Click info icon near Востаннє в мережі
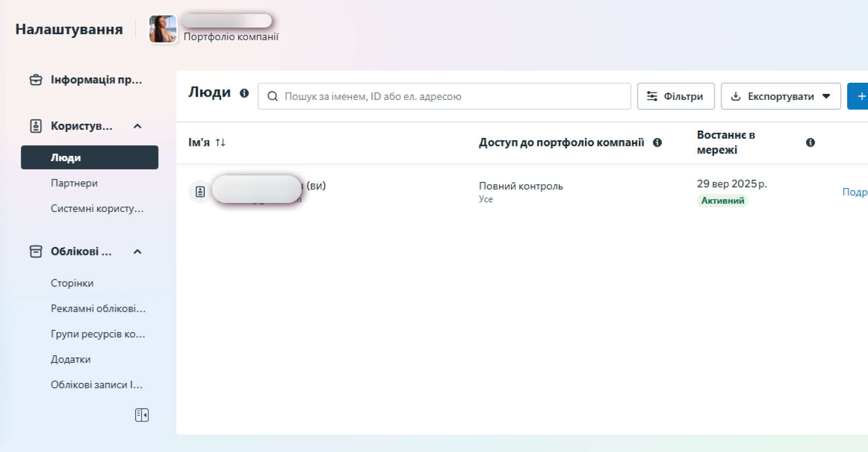Image resolution: width=868 pixels, height=452 pixels. point(811,142)
